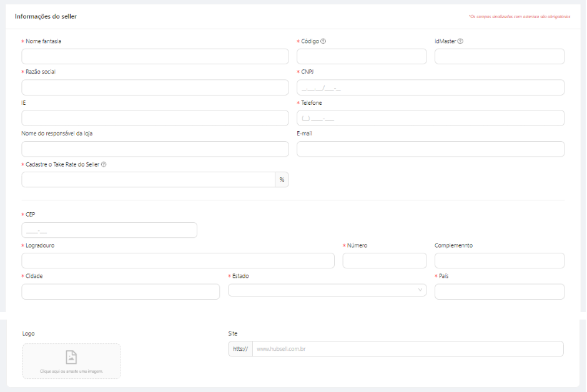The height and width of the screenshot is (392, 587).
Task: Click the Número input field
Action: [x=385, y=261]
